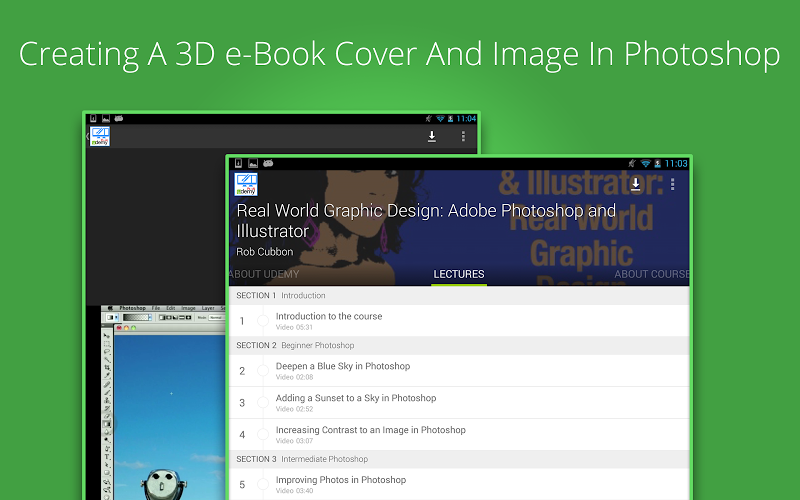Image resolution: width=800 pixels, height=500 pixels.
Task: Switch to the About Course tab
Action: [x=651, y=274]
